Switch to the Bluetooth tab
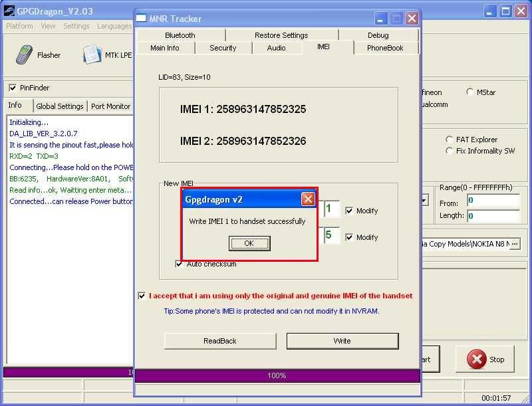The width and height of the screenshot is (532, 406). (x=180, y=35)
